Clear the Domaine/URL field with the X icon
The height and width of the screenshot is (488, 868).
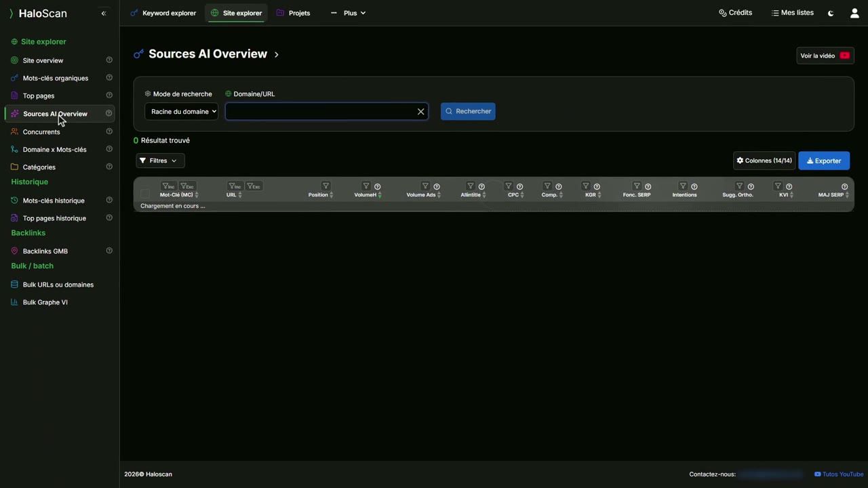click(x=420, y=112)
